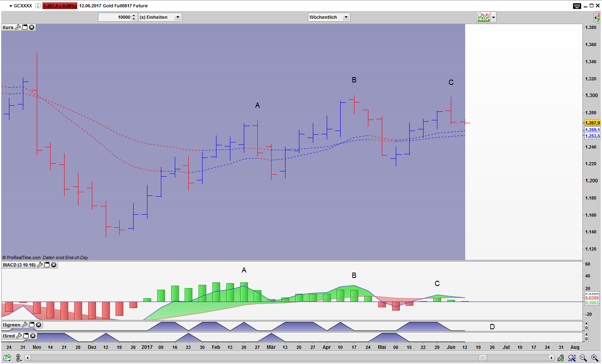Expand the GCXXXX symbol dropdown arrow
The width and height of the screenshot is (602, 364).
pyautogui.click(x=11, y=6)
